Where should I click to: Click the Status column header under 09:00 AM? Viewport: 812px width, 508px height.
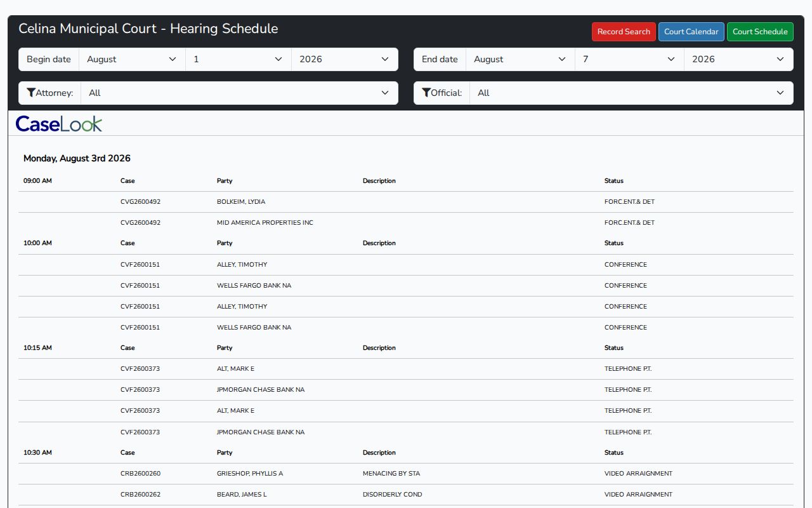[x=614, y=181]
